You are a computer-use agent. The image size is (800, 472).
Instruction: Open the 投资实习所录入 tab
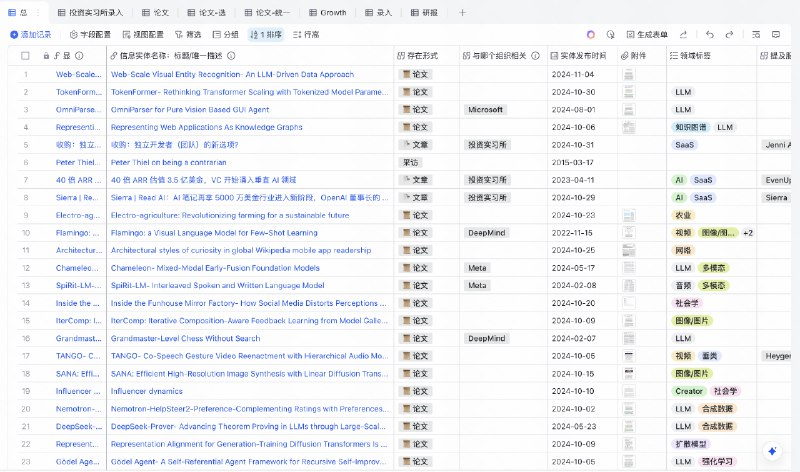click(90, 12)
